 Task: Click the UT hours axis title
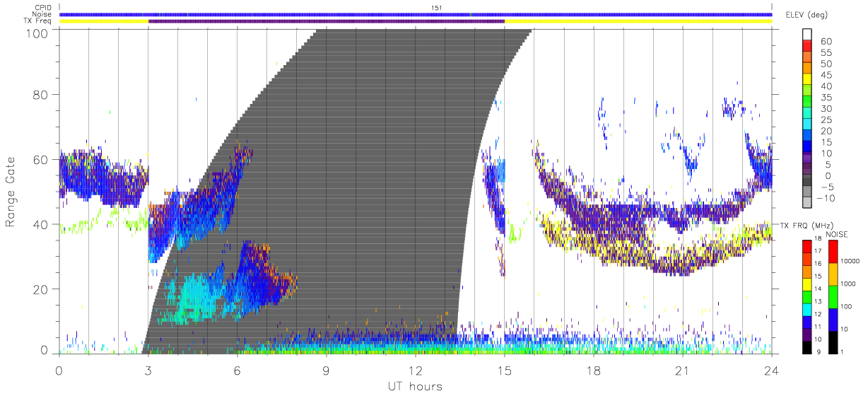[414, 386]
